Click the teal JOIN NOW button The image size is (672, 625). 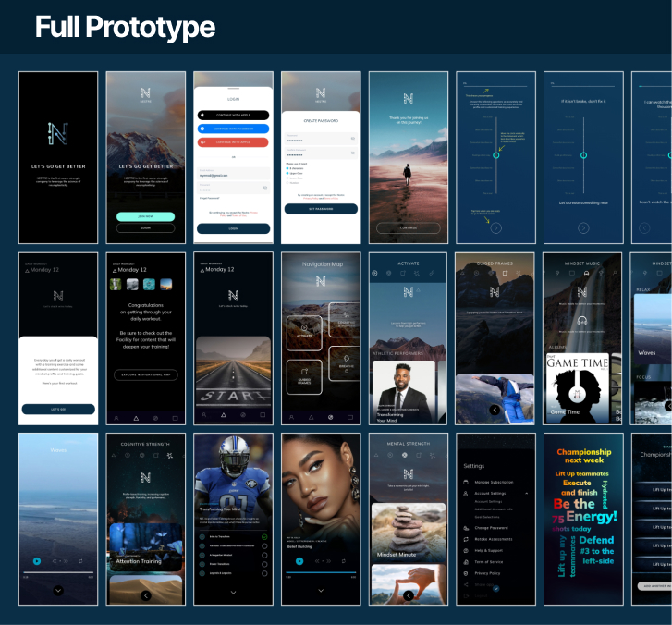146,216
